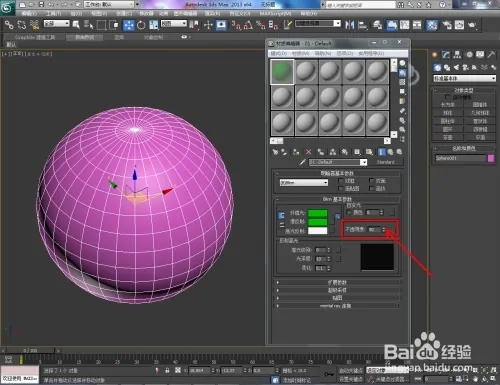Click the Unlink Selection chain icon
This screenshot has height=385, width=500.
22,25
